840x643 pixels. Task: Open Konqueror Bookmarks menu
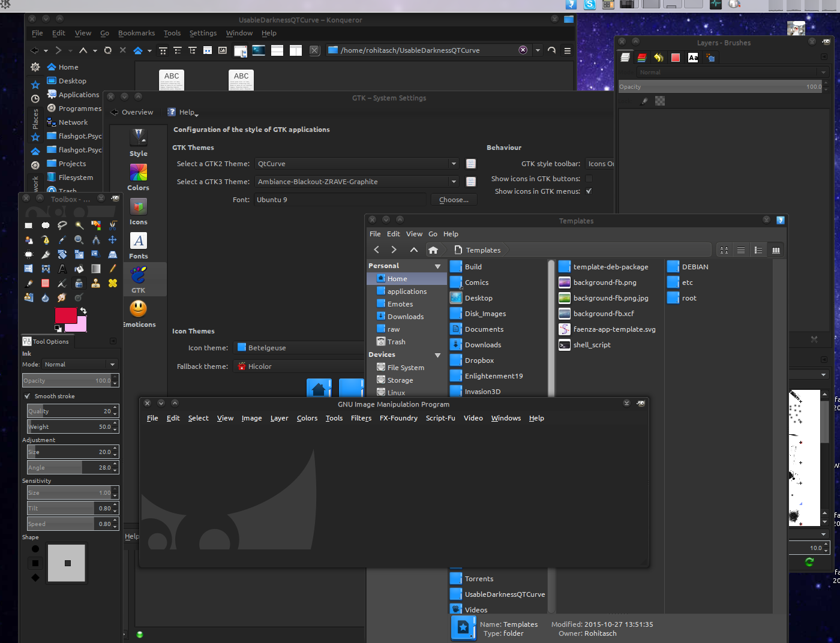(136, 33)
